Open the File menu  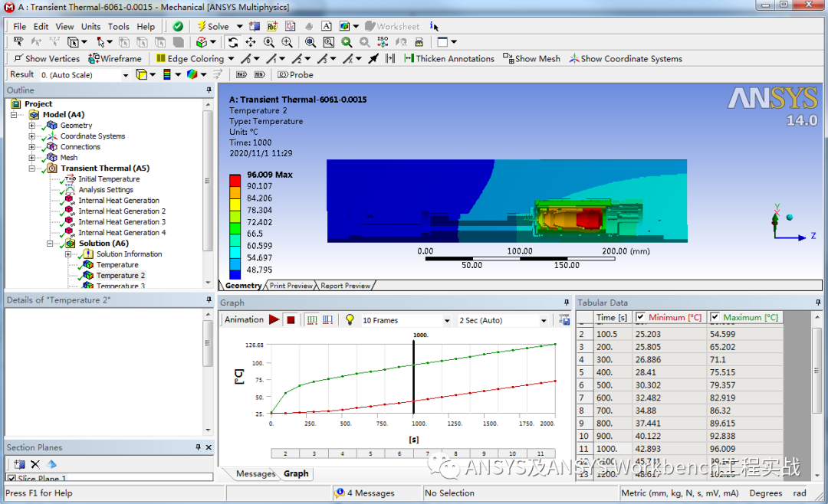click(19, 26)
